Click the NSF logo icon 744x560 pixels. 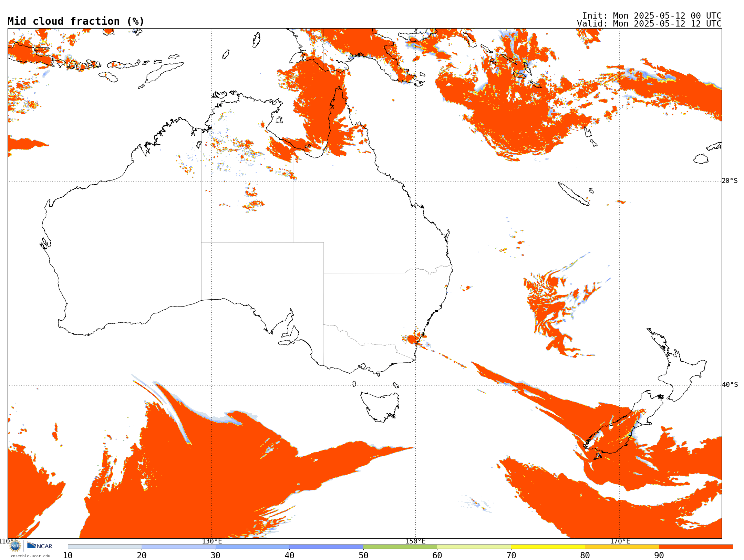(15, 546)
